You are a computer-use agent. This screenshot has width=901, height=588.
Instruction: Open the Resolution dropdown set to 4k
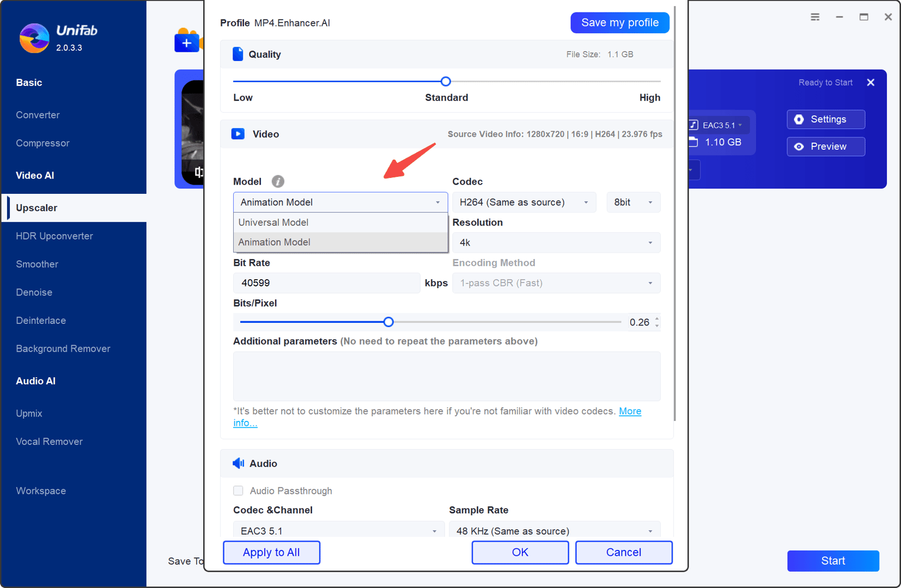(x=556, y=242)
